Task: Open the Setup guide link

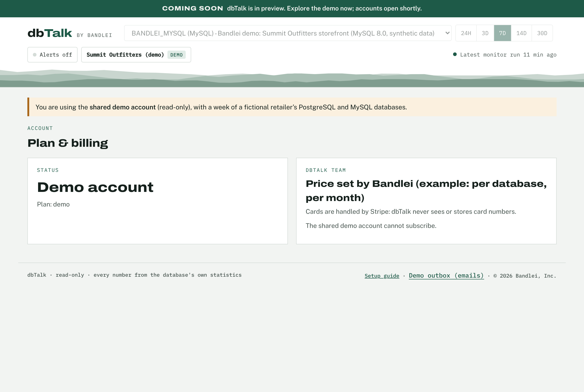Action: tap(382, 276)
